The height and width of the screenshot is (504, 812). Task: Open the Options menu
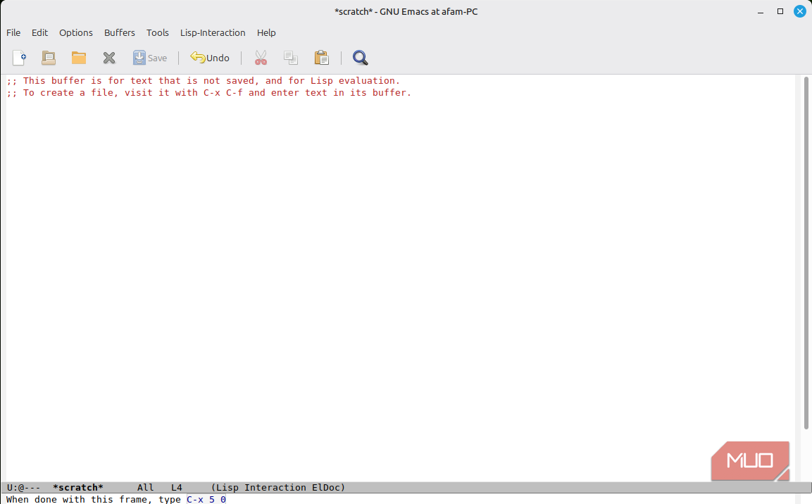pyautogui.click(x=75, y=32)
